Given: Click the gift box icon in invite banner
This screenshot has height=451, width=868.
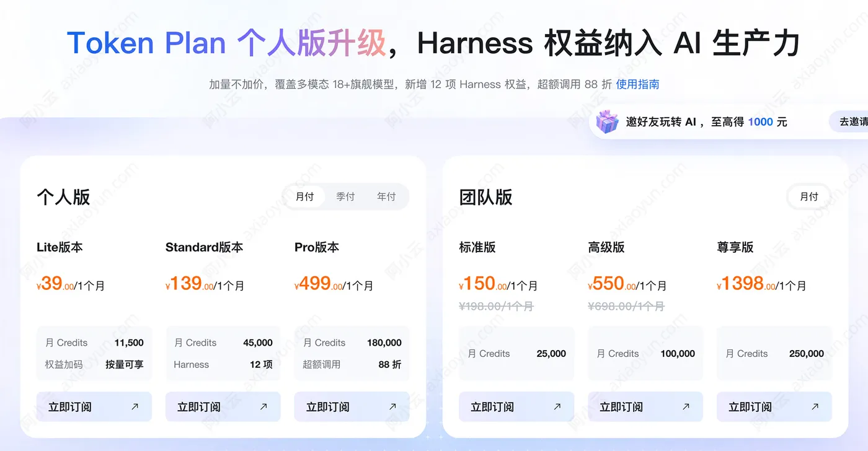Looking at the screenshot, I should [607, 122].
